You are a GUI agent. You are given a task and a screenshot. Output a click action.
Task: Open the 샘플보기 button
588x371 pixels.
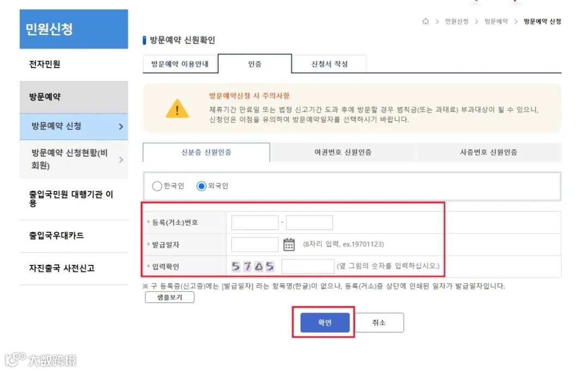click(x=169, y=297)
